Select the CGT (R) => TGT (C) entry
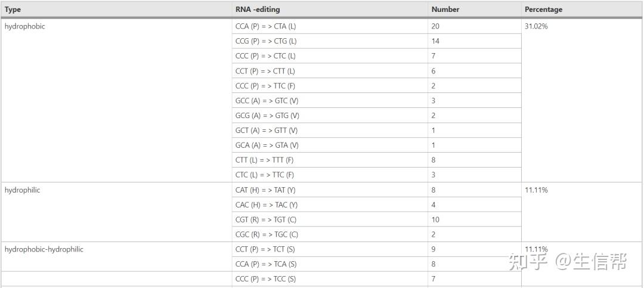This screenshot has height=288, width=644. [267, 219]
